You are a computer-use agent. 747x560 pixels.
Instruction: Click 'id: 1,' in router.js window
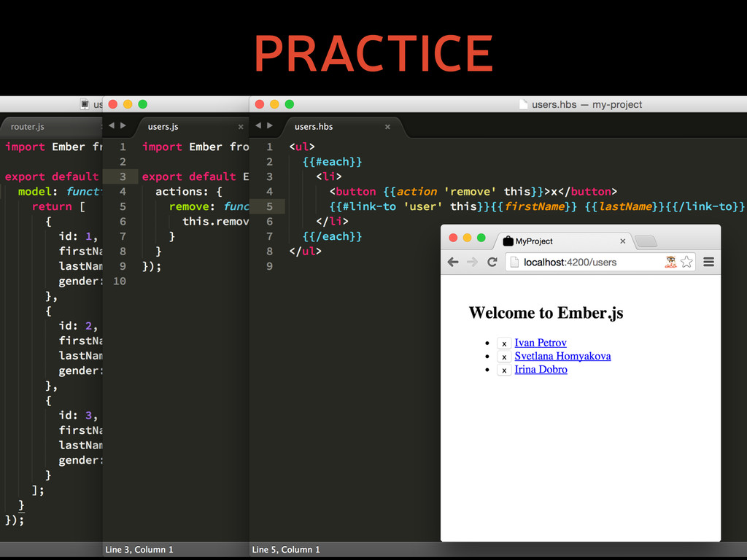[x=78, y=236]
